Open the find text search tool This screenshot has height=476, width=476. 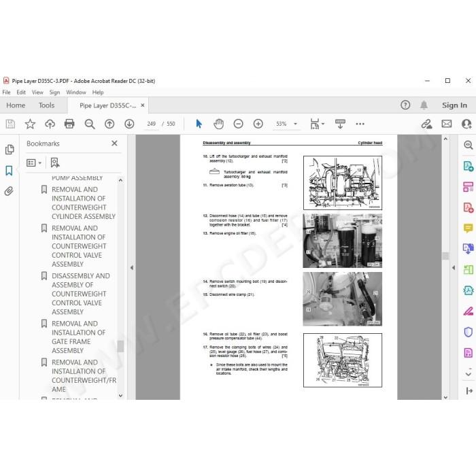pyautogui.click(x=90, y=124)
